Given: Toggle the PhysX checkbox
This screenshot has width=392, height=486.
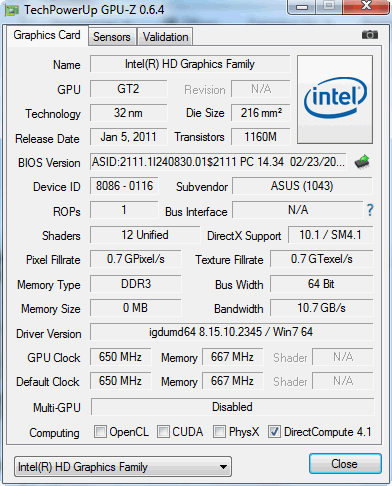Looking at the screenshot, I should pyautogui.click(x=219, y=431).
